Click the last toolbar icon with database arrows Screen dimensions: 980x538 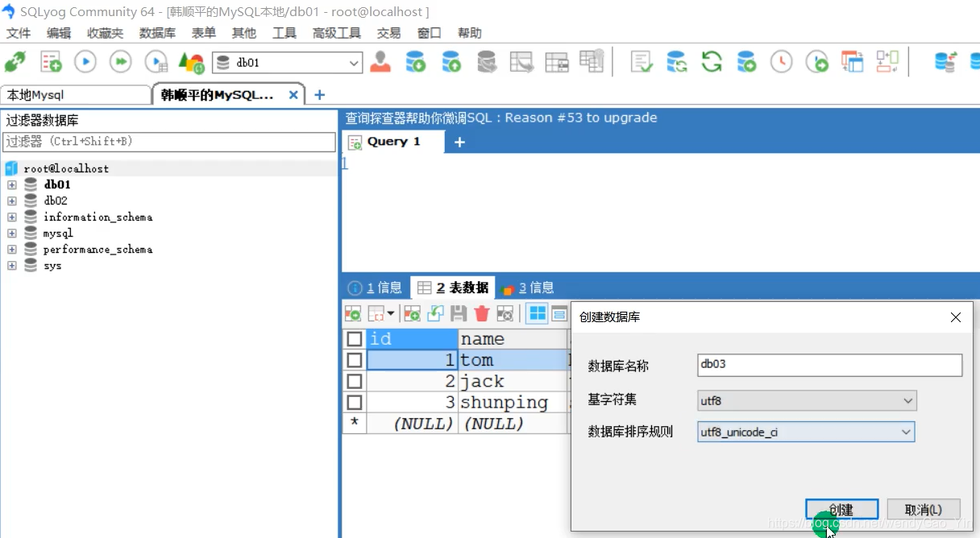(x=945, y=62)
